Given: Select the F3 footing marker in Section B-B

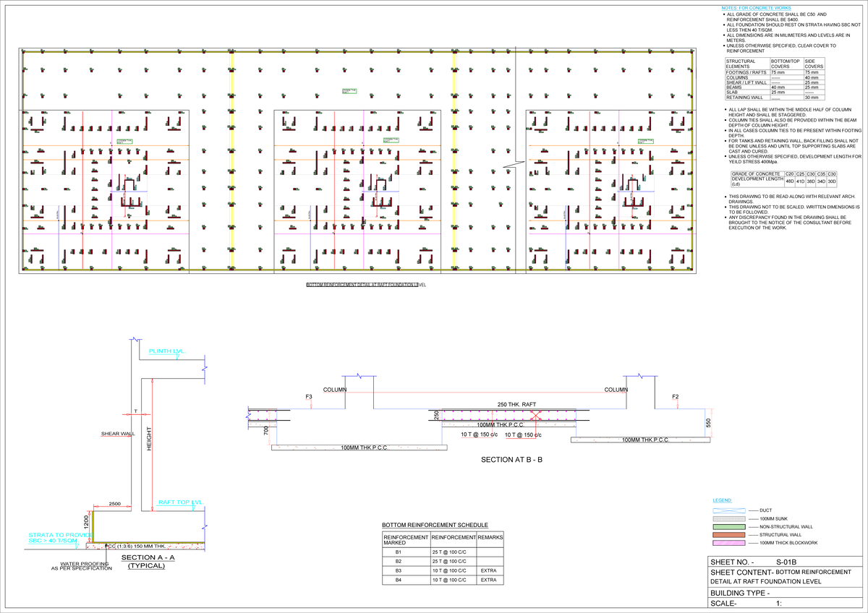Looking at the screenshot, I should (x=310, y=395).
